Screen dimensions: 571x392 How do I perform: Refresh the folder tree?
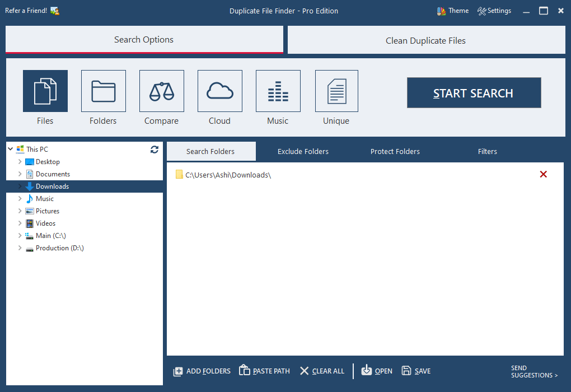[155, 150]
